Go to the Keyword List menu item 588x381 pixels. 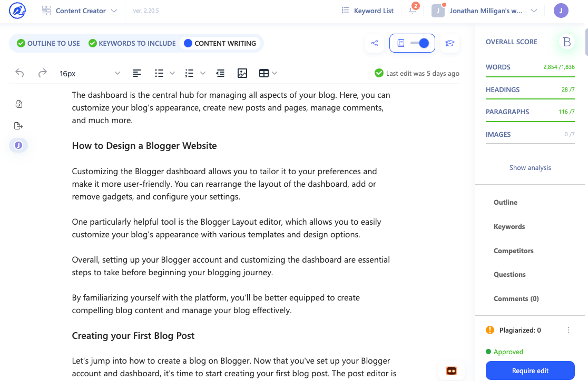(x=367, y=11)
